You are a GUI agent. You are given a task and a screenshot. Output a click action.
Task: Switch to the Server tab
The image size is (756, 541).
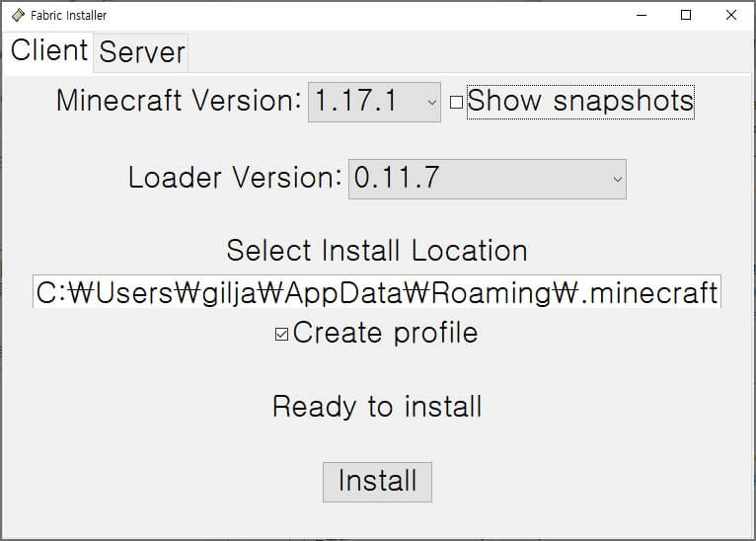(x=141, y=52)
